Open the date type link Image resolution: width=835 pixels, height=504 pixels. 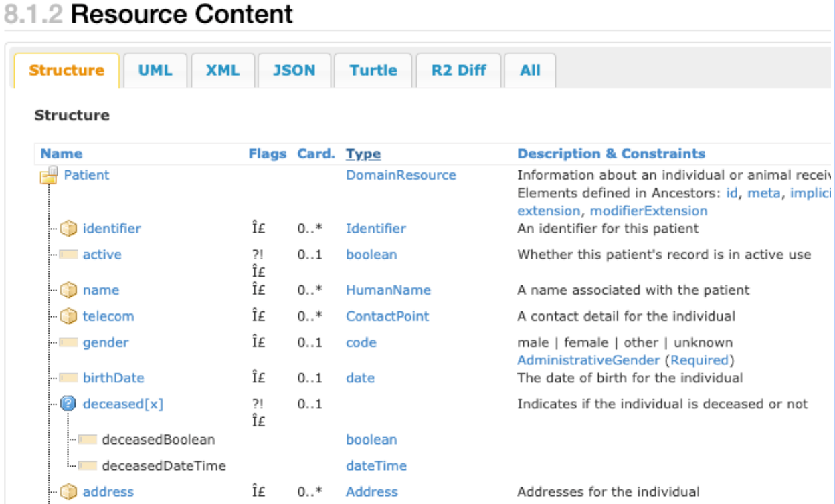pos(360,378)
